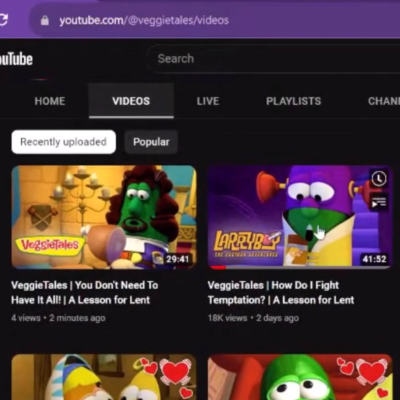Open the 41:52 LarryBoy video thumbnail
Screen dimensions: 400x400
pos(300,217)
